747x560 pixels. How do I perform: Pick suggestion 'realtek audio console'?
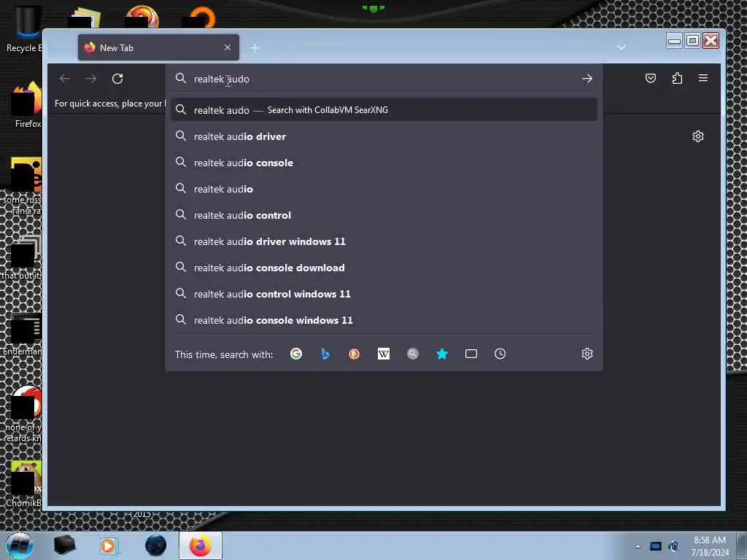coord(384,163)
